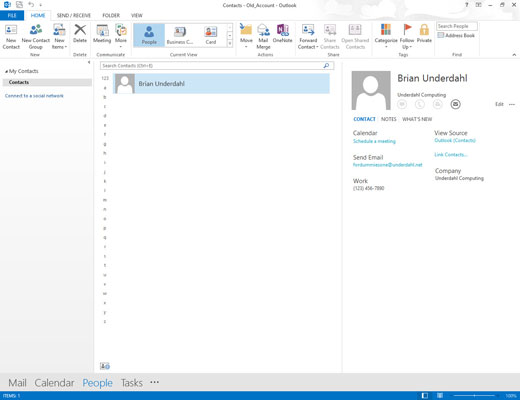
Task: Launch Mail Merge
Action: pyautogui.click(x=263, y=36)
